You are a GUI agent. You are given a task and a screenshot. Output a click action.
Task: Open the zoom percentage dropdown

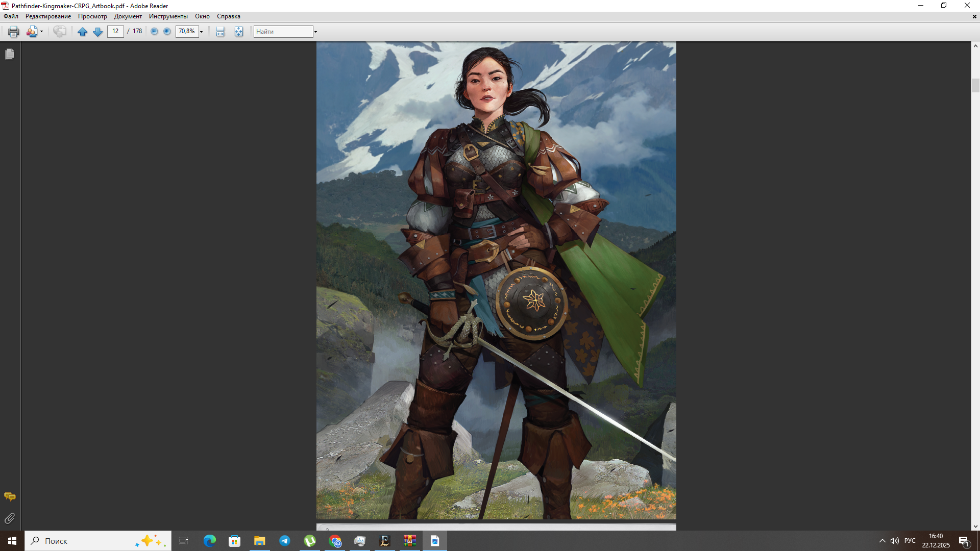pos(202,32)
